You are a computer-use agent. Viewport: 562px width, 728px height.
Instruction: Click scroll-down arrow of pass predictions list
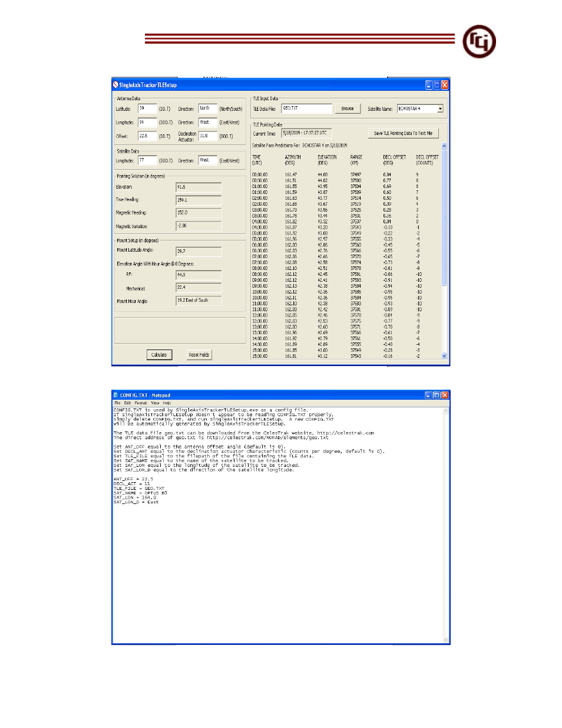click(x=444, y=356)
